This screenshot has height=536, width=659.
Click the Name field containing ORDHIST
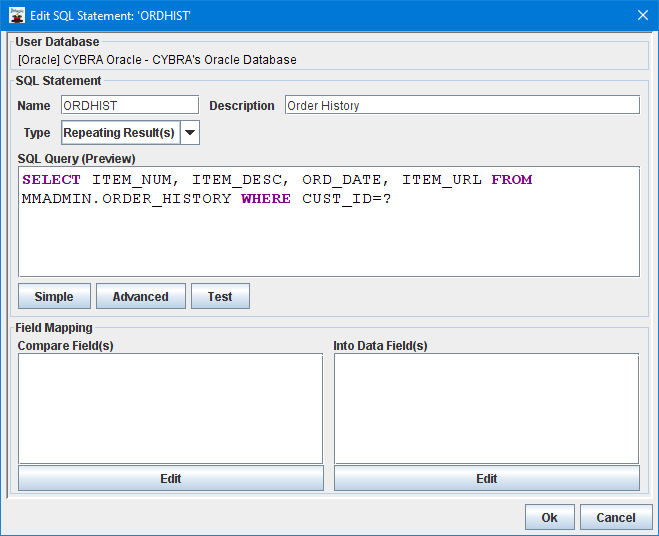[130, 105]
